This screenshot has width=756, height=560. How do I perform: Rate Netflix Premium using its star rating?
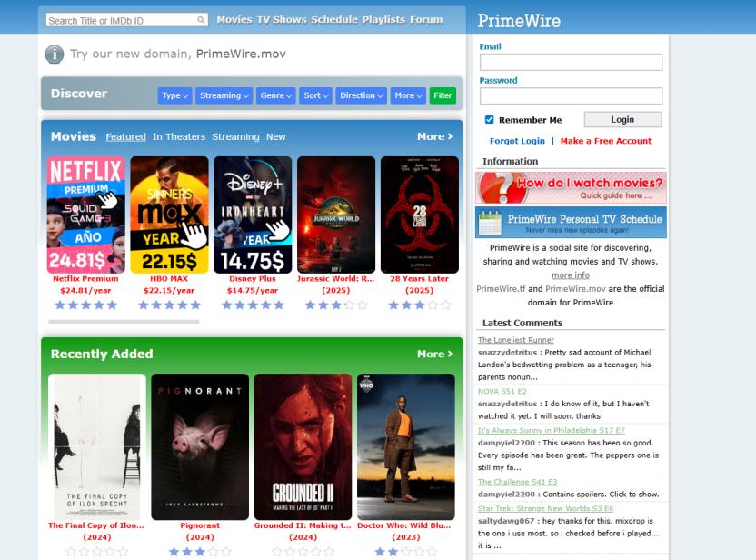[x=85, y=305]
